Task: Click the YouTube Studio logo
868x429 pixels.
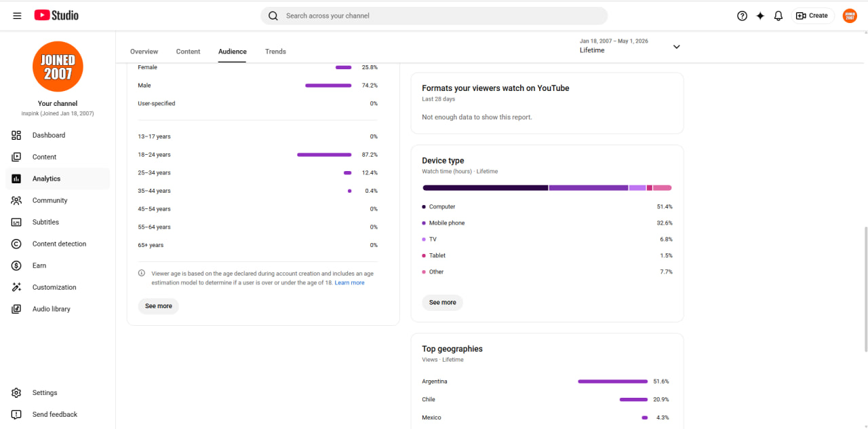Action: tap(56, 15)
